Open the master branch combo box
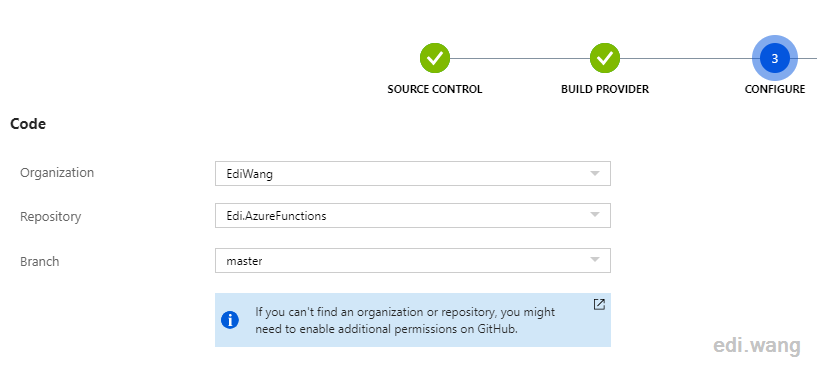This screenshot has width=817, height=372. pyautogui.click(x=413, y=260)
